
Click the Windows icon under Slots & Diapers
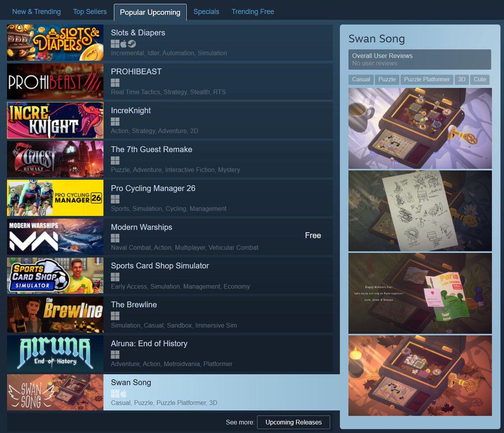point(115,44)
